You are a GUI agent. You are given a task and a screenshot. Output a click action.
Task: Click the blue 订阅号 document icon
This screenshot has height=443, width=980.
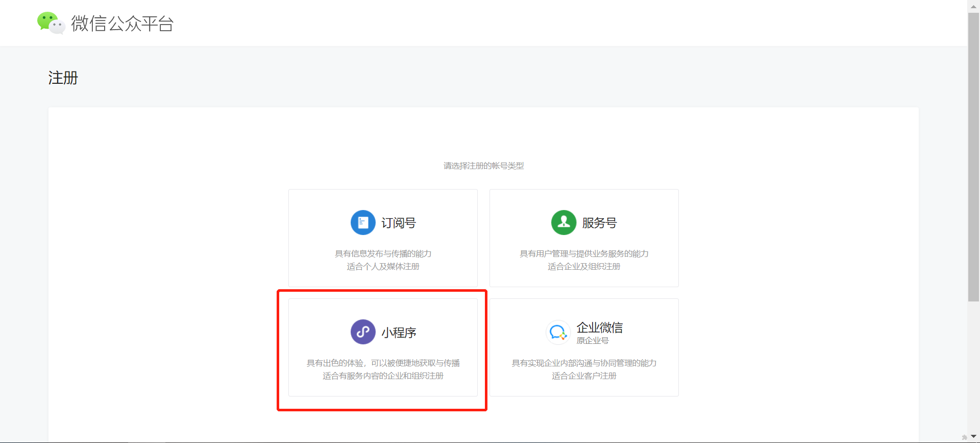coord(363,223)
